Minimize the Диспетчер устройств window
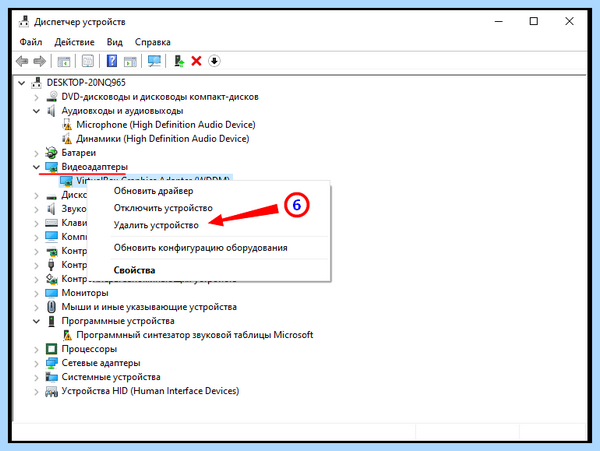Viewport: 600px width, 451px height. [499, 21]
